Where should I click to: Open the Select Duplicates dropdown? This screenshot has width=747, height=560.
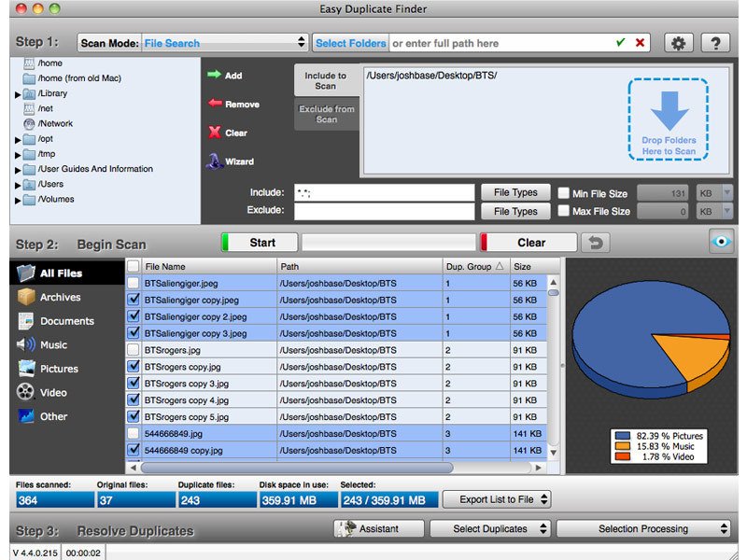point(490,528)
